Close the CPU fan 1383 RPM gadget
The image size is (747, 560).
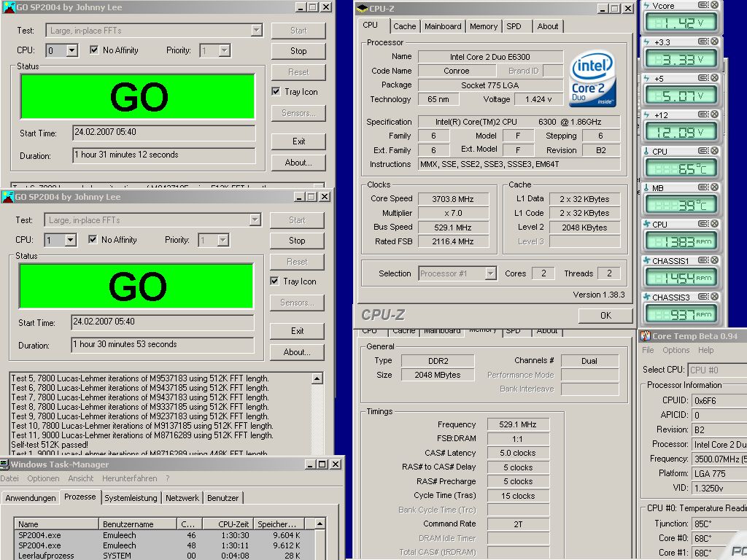(714, 224)
